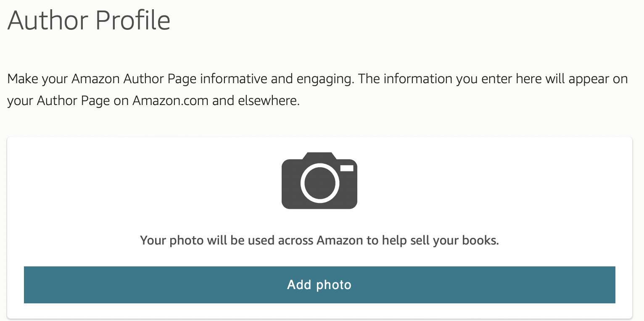Open the photo upload dialog with Add photo
Screen dimensions: 644x321
[x=319, y=285]
